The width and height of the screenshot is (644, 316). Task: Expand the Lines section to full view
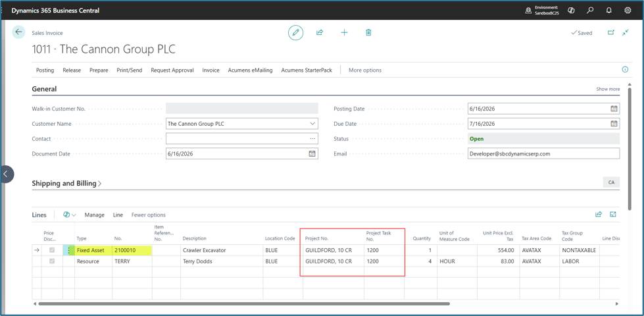613,214
